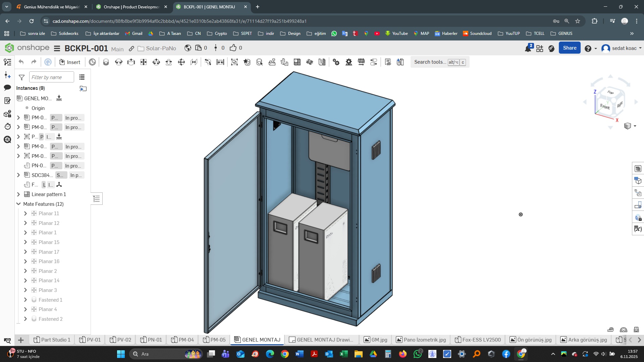Click the Insert button in toolbar
644x362 pixels.
tap(70, 62)
